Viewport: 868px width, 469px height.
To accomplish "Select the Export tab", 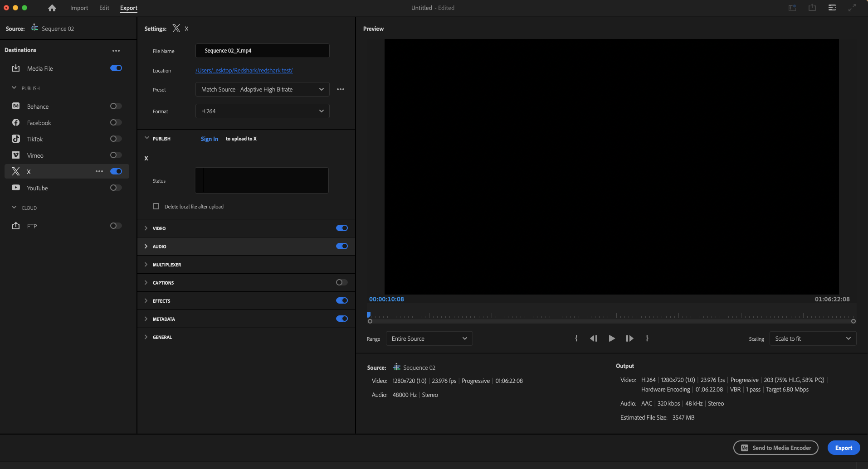I will (129, 8).
